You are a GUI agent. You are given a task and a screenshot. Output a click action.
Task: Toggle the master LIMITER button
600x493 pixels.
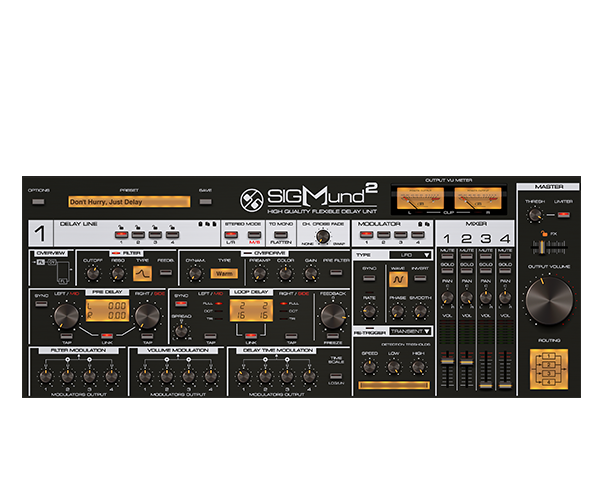563,214
